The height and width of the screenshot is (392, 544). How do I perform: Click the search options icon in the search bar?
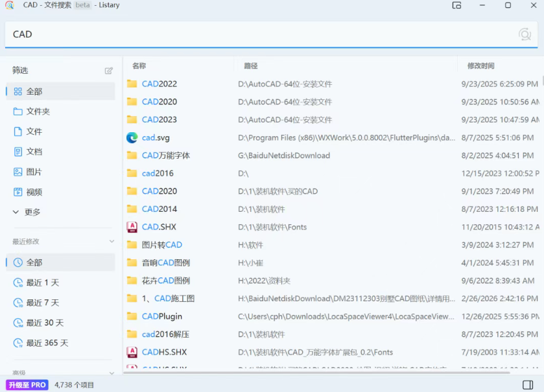(x=525, y=34)
